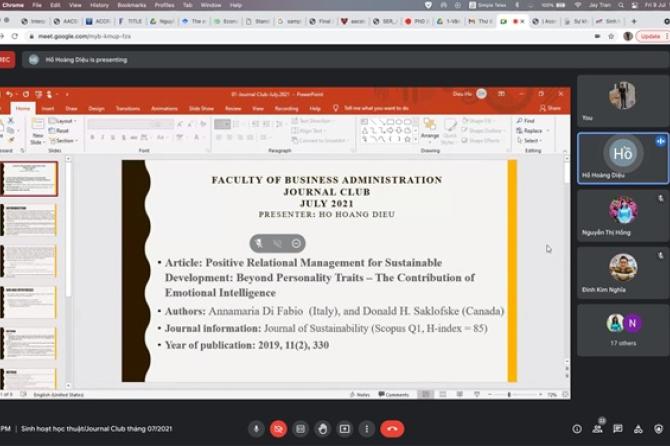Leave the call with red hang-up button
This screenshot has height=446, width=670.
pyautogui.click(x=392, y=429)
